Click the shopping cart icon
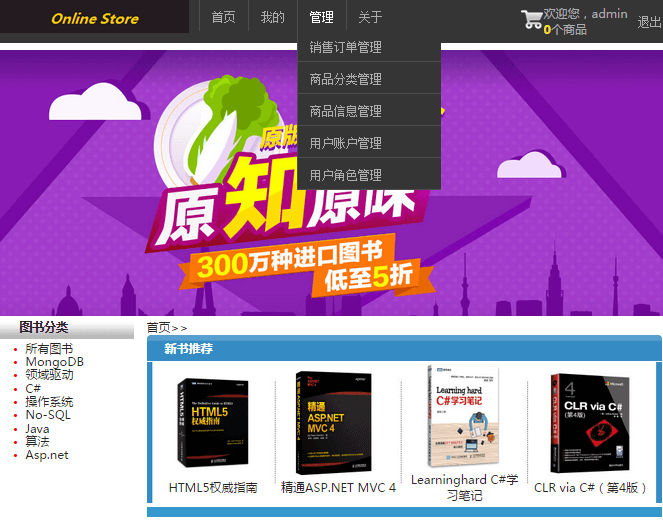Viewport: 663px width, 521px height. pyautogui.click(x=532, y=19)
